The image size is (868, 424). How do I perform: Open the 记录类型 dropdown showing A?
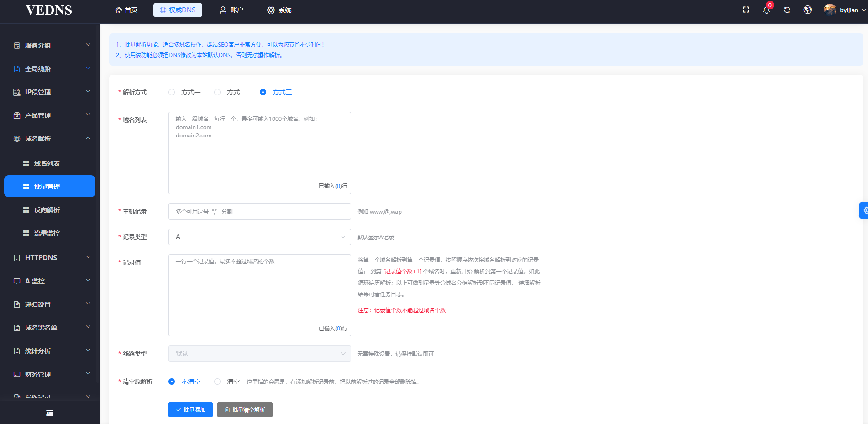coord(260,237)
